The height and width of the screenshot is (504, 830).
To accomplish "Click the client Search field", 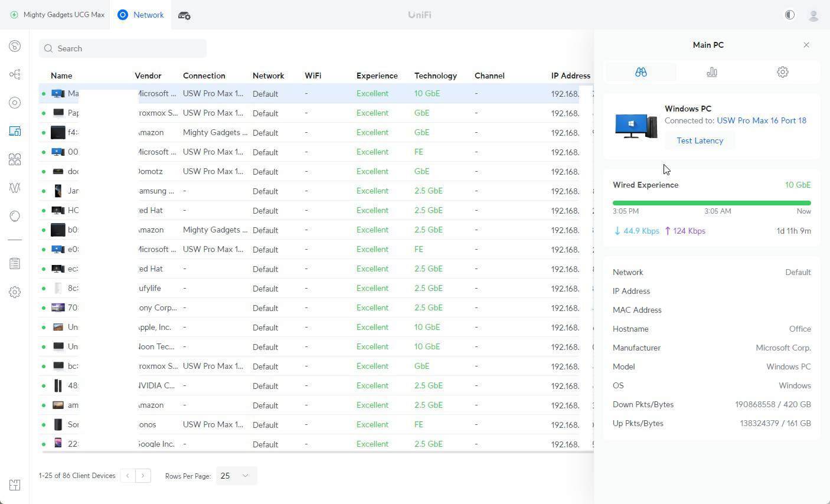I will 123,48.
